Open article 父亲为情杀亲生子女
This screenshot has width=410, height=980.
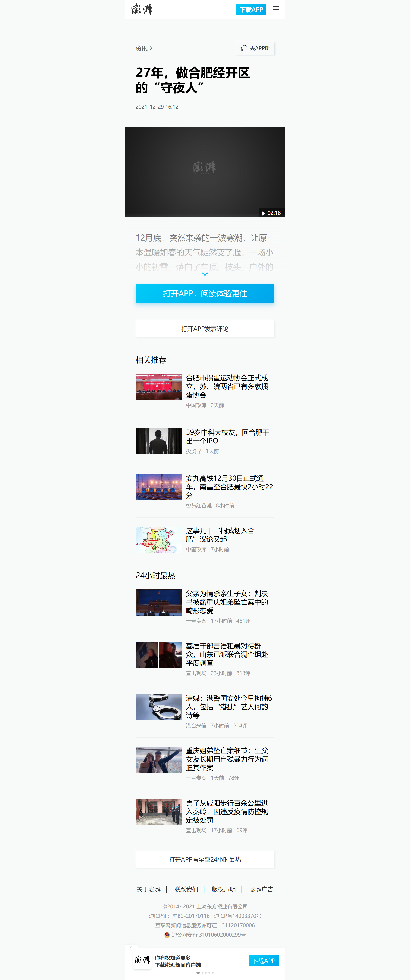click(227, 602)
